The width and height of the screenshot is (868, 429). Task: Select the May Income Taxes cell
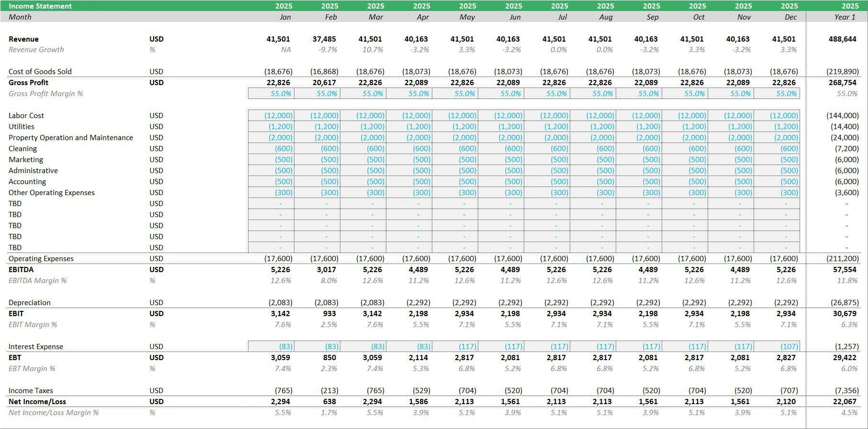pos(467,391)
